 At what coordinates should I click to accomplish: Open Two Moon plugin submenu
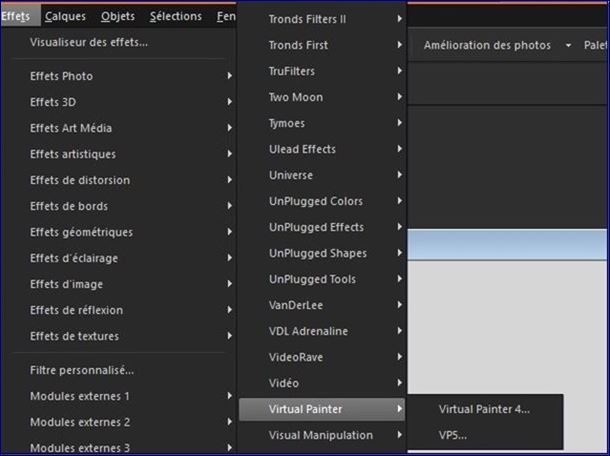[322, 97]
